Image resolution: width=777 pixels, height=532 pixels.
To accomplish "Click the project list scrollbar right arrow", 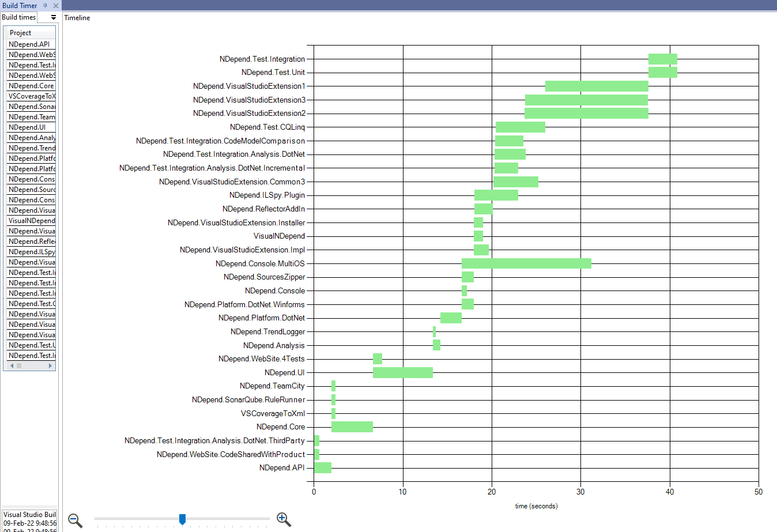I will (51, 365).
